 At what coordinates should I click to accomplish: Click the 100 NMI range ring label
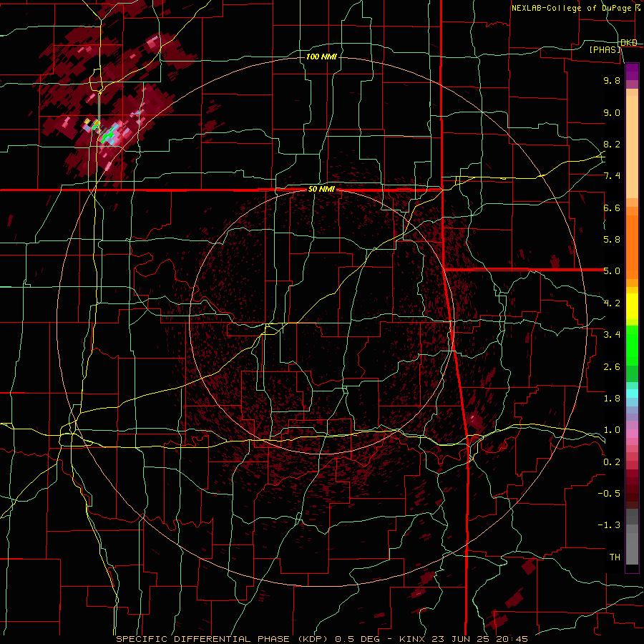[x=321, y=57]
